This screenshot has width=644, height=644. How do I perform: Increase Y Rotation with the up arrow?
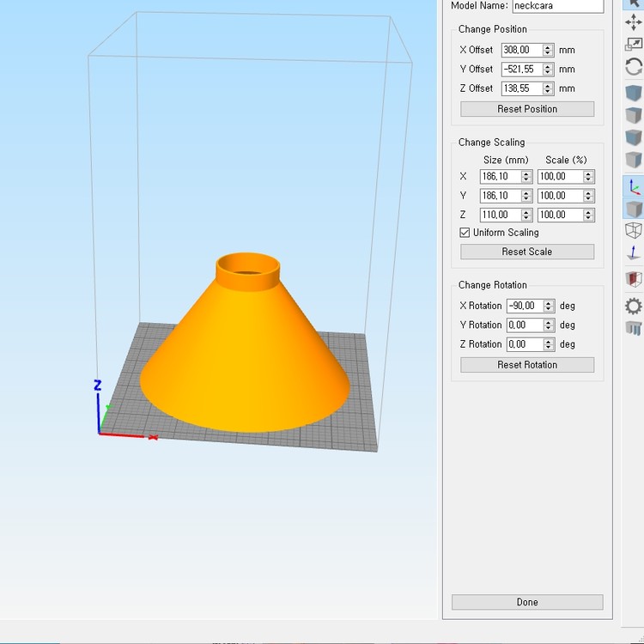coord(550,322)
